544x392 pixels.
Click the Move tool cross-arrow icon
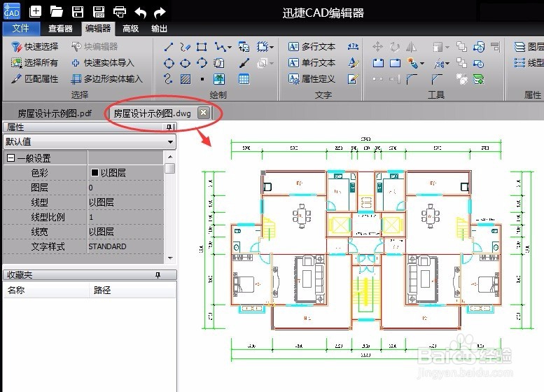click(x=377, y=46)
